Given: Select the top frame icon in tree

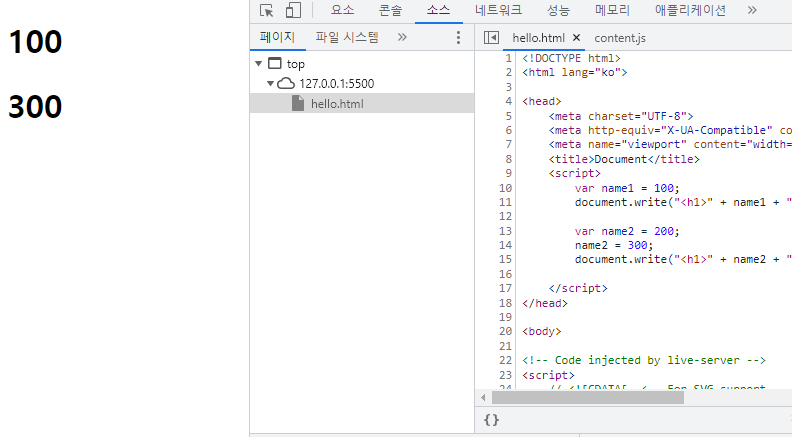Looking at the screenshot, I should (x=274, y=64).
